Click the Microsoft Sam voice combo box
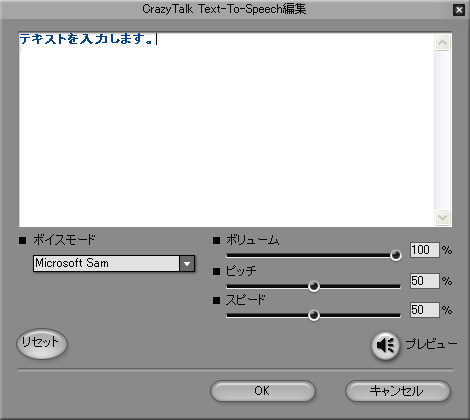The width and height of the screenshot is (470, 420). pyautogui.click(x=114, y=264)
